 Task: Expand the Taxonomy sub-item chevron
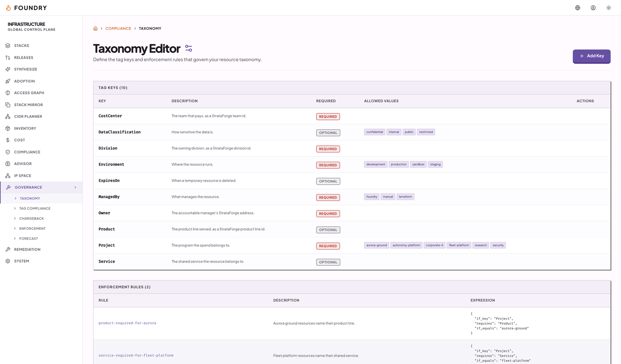16,198
